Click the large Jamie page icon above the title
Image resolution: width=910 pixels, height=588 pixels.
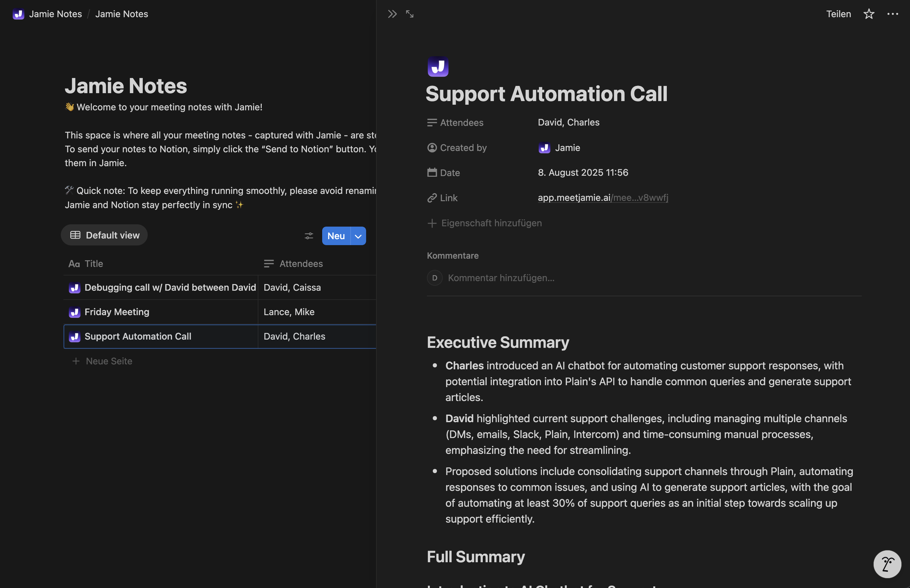coord(437,67)
